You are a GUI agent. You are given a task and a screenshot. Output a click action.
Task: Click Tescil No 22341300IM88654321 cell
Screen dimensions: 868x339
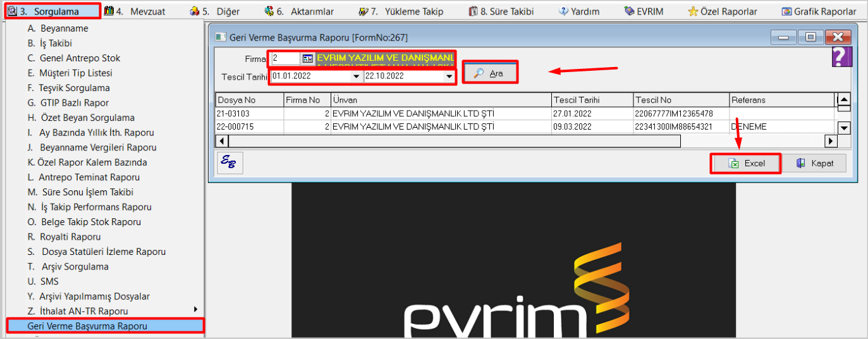point(682,126)
